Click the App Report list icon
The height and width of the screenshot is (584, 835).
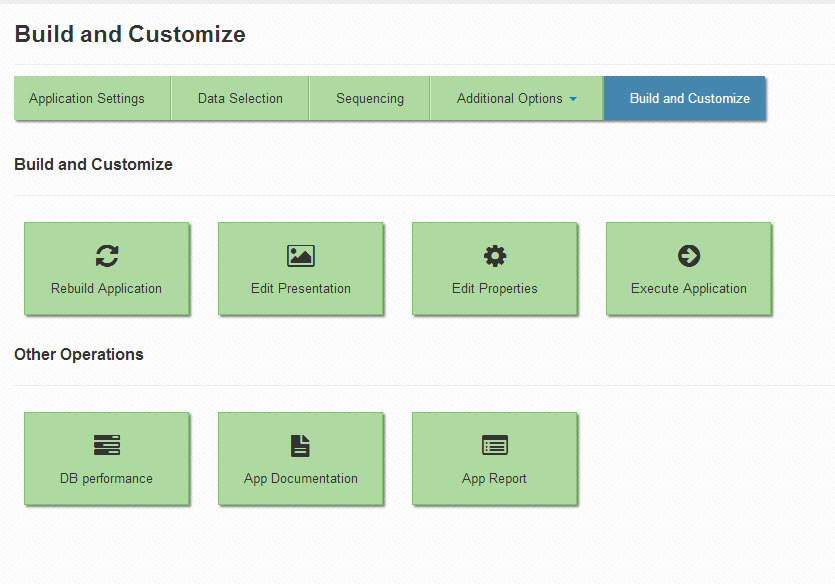pos(495,445)
